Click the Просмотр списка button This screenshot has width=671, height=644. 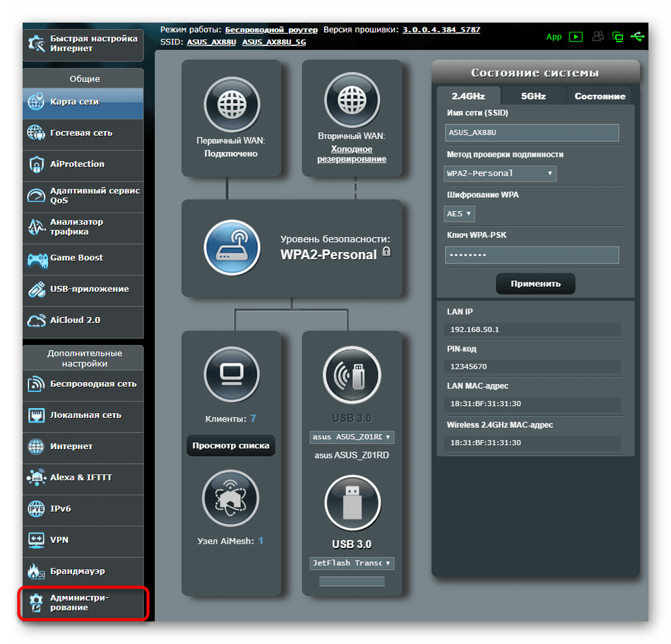pyautogui.click(x=231, y=446)
